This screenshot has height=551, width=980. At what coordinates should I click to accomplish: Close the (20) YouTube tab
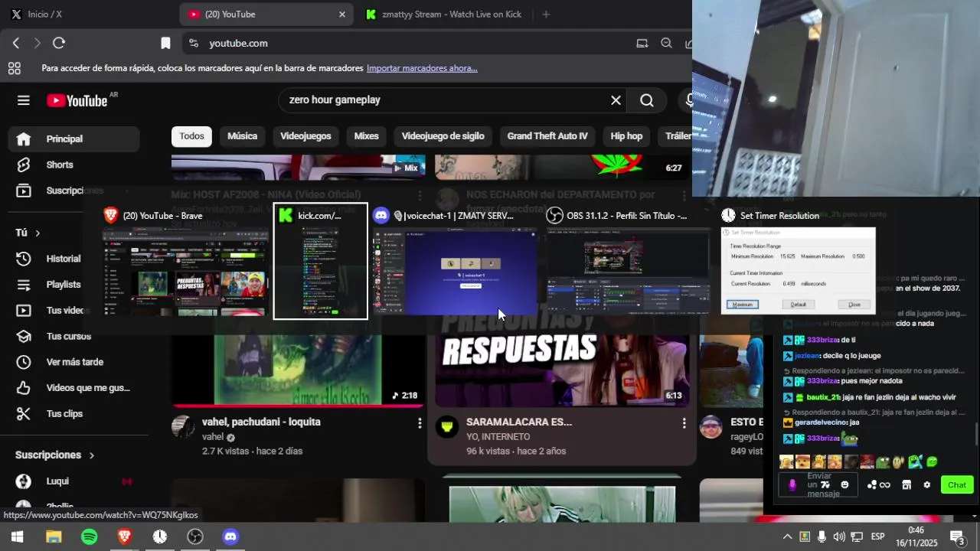[342, 15]
